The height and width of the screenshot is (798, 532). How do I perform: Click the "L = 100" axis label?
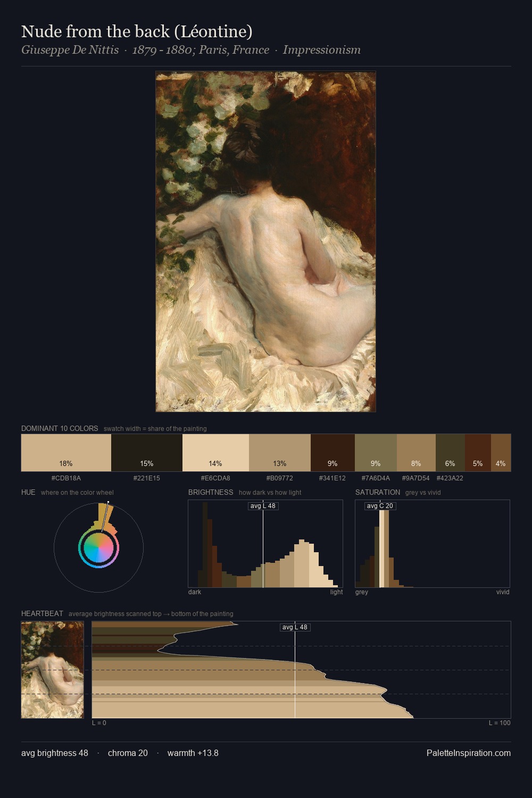coord(500,723)
